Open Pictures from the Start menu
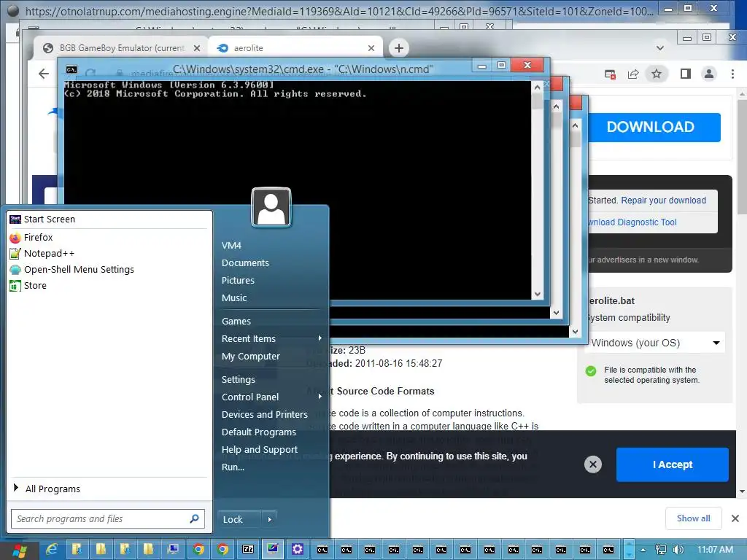747x560 pixels. (238, 281)
